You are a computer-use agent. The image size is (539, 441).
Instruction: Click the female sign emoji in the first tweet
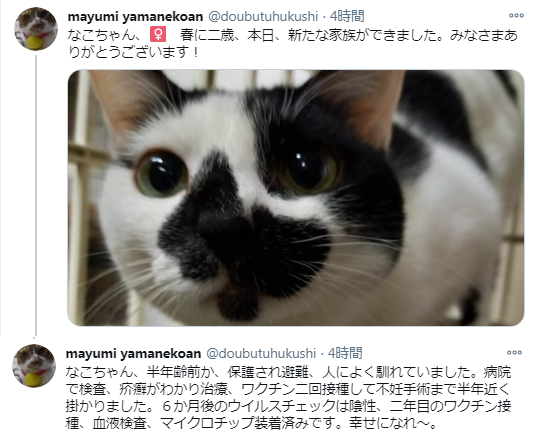click(158, 34)
